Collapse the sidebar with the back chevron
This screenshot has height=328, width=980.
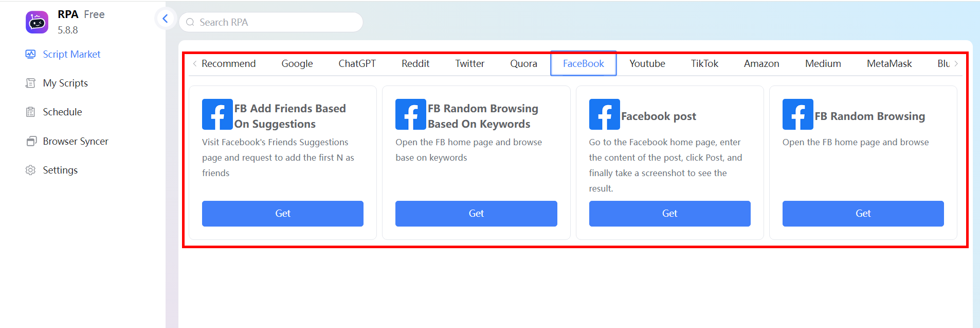click(x=165, y=19)
